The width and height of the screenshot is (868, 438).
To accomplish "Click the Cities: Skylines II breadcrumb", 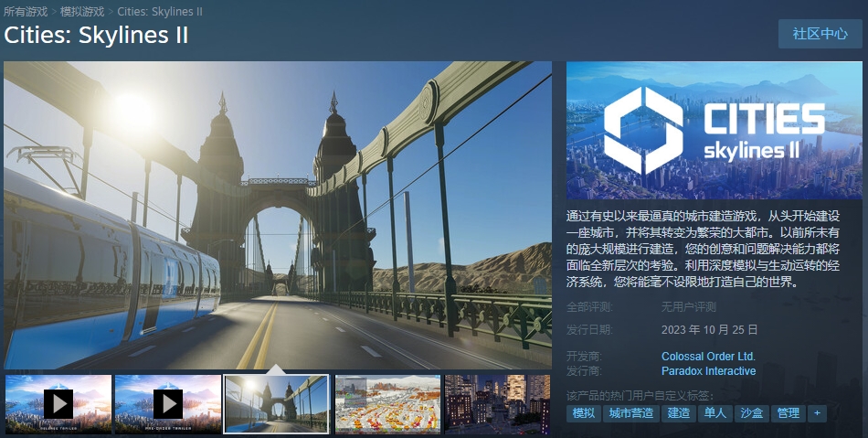I will coord(159,11).
